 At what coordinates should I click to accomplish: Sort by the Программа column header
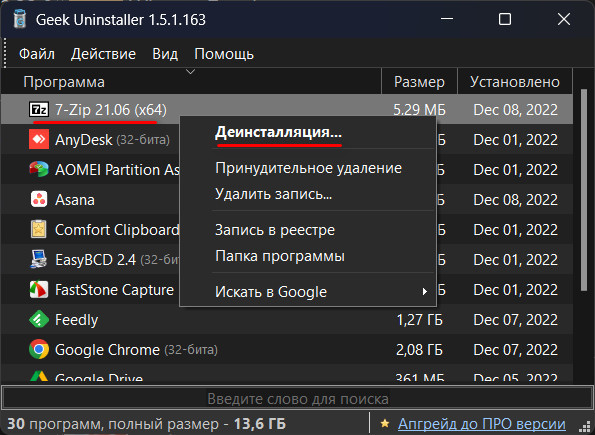191,82
